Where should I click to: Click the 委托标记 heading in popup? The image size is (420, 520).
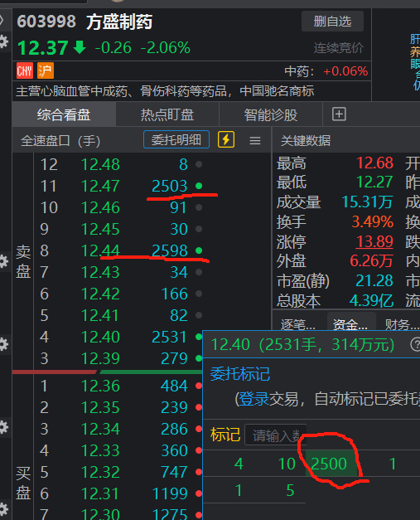pyautogui.click(x=239, y=374)
